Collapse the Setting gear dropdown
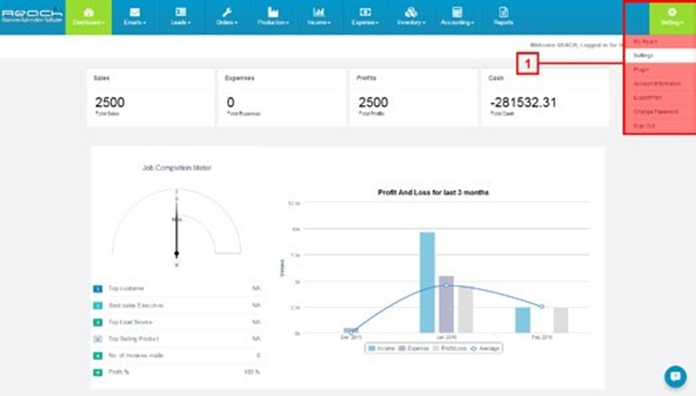Image resolution: width=696 pixels, height=396 pixels. point(672,17)
